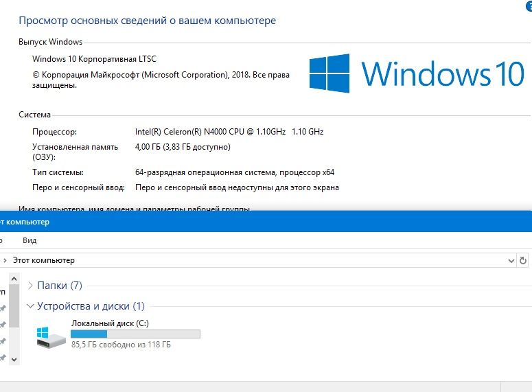Click the Локальный диск (C:) label
The height and width of the screenshot is (392, 532).
click(x=110, y=323)
